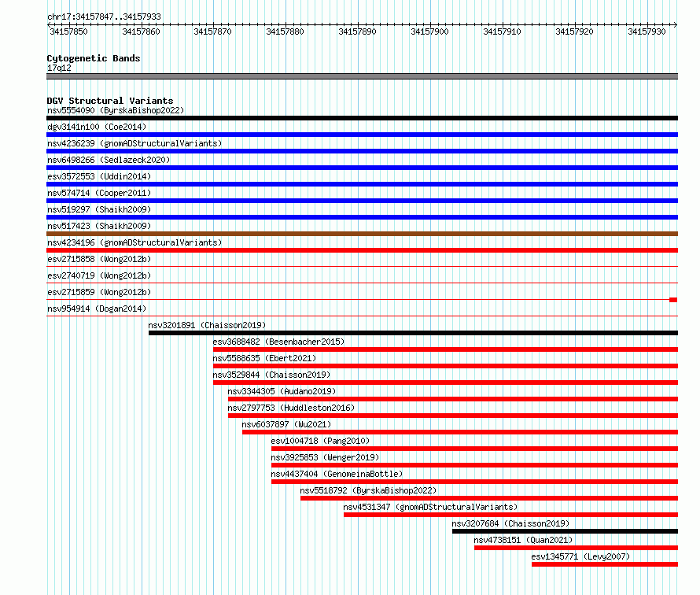Click the gray 17q12 cytogenetic band bar
The height and width of the screenshot is (595, 700).
[x=362, y=76]
